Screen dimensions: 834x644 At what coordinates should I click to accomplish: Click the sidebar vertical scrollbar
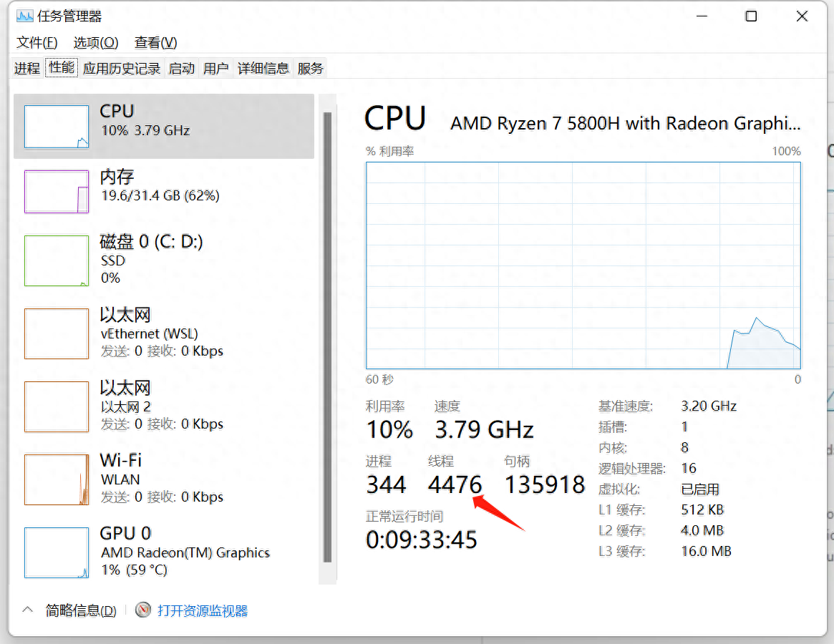click(328, 338)
